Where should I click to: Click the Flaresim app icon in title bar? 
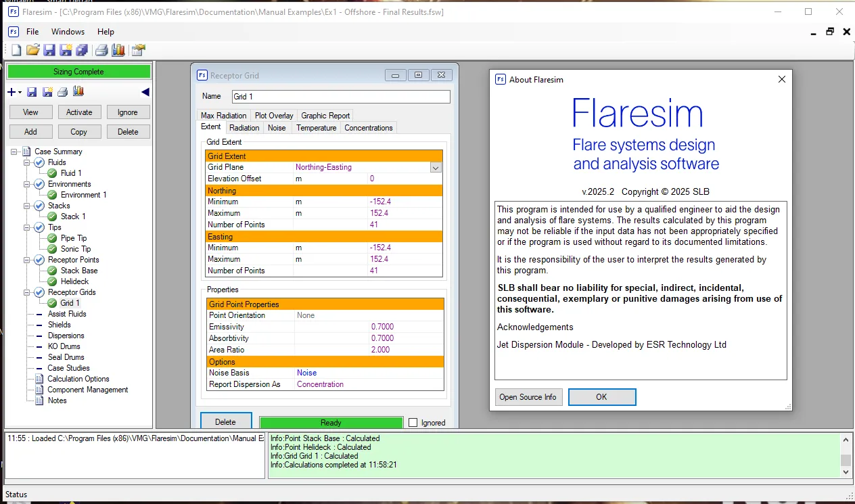(12, 12)
